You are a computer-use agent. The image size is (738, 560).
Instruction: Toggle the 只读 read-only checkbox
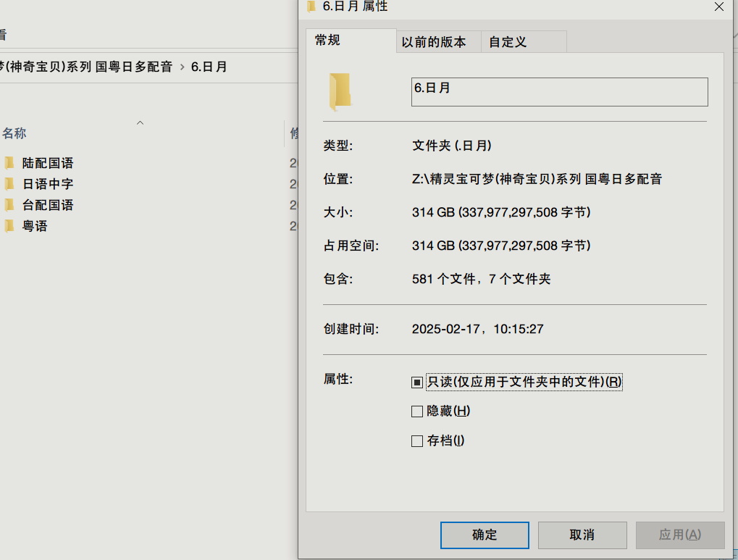point(417,382)
